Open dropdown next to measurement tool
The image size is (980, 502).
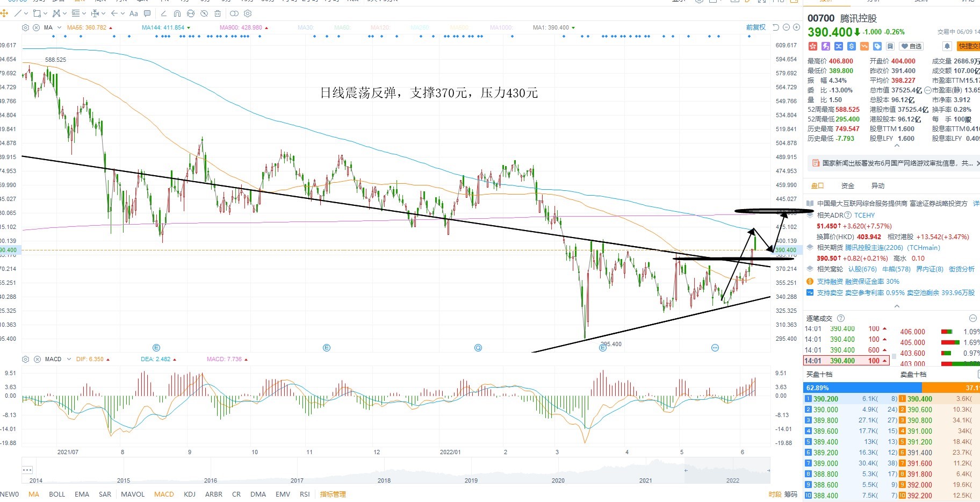103,13
